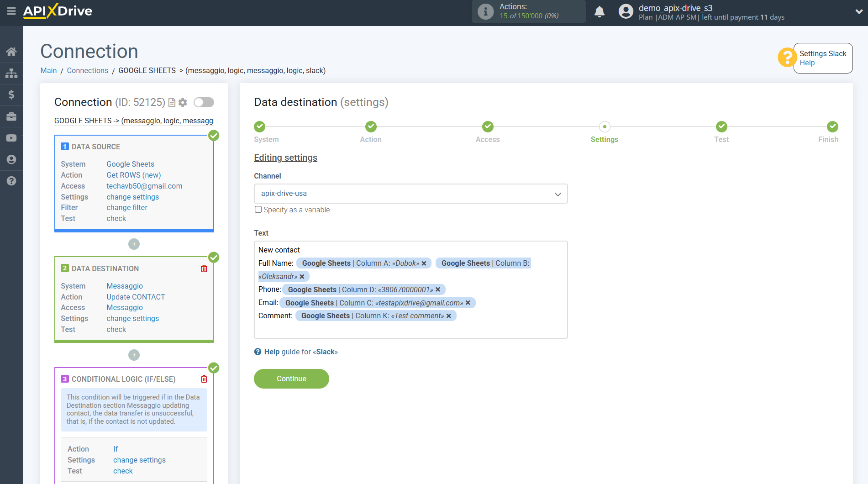Open connection notes document icon
Screen dimensions: 868x484
pyautogui.click(x=172, y=102)
